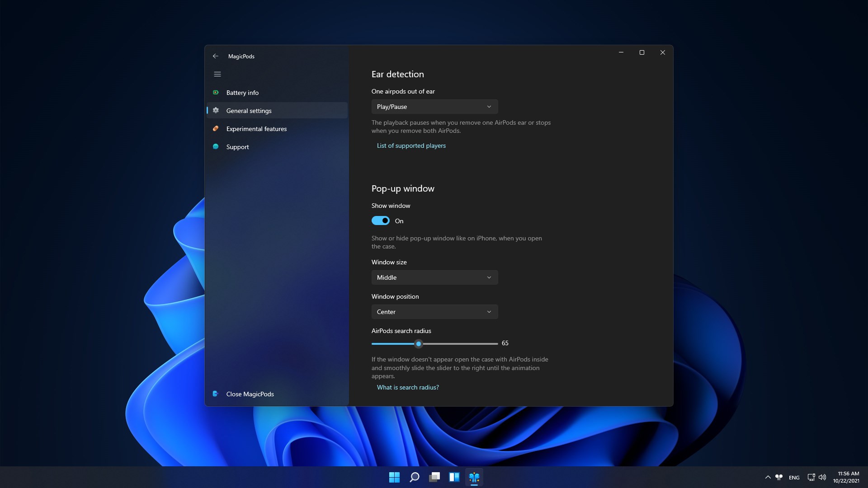Open List of supported players link
The height and width of the screenshot is (488, 868).
point(411,145)
